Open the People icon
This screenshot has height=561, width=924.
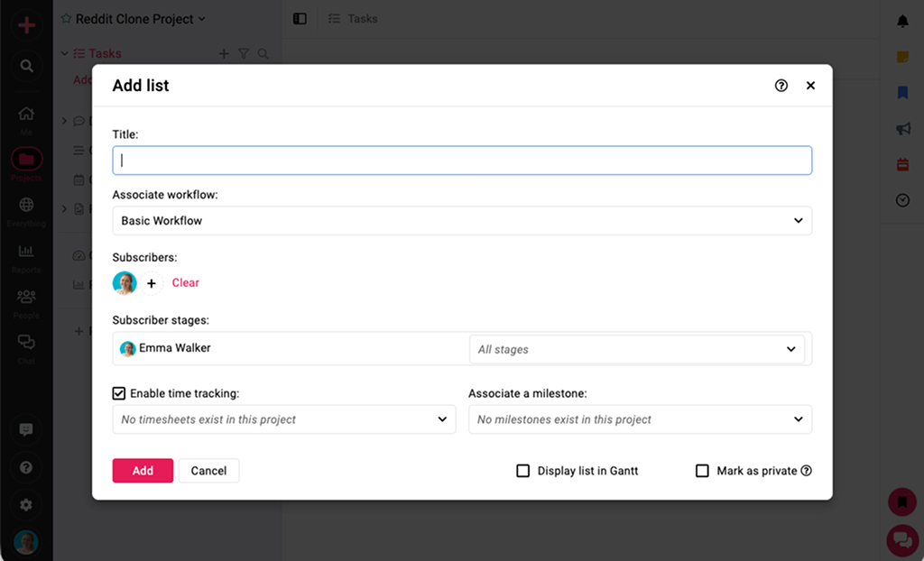pyautogui.click(x=26, y=296)
